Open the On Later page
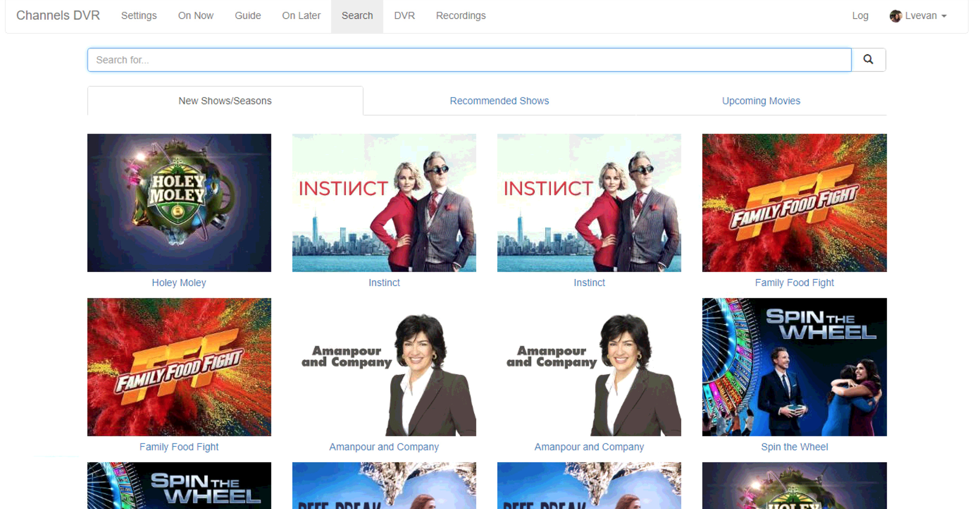Screen dimensions: 980x509 (301, 16)
